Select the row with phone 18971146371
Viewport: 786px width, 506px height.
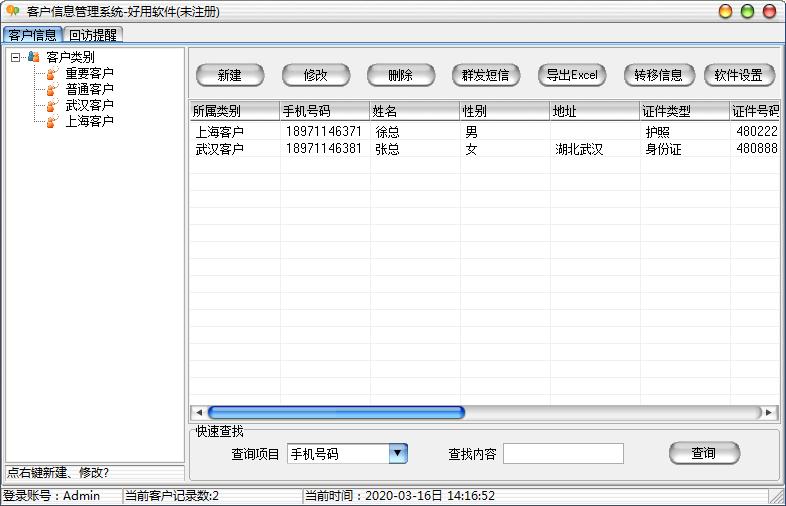pyautogui.click(x=485, y=132)
